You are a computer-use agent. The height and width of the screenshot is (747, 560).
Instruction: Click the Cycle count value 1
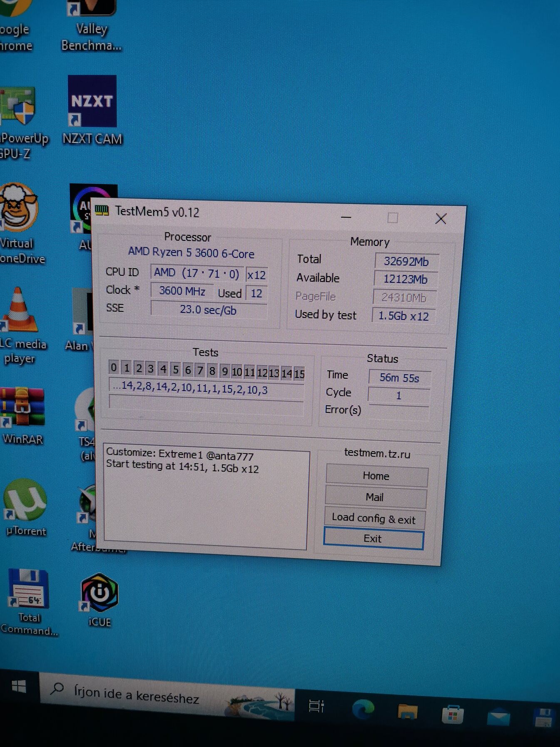point(398,395)
